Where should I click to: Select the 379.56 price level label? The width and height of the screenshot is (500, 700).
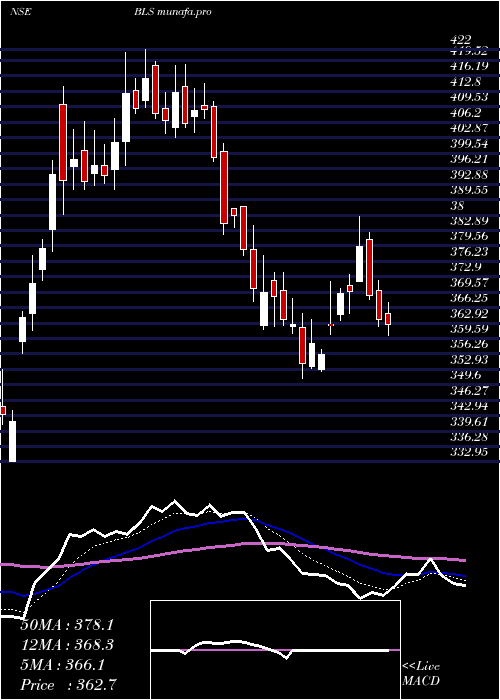469,236
